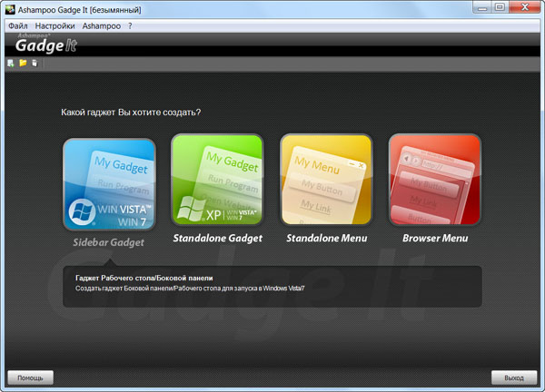Click the new project toolbar icon
The height and width of the screenshot is (392, 545).
click(x=11, y=64)
